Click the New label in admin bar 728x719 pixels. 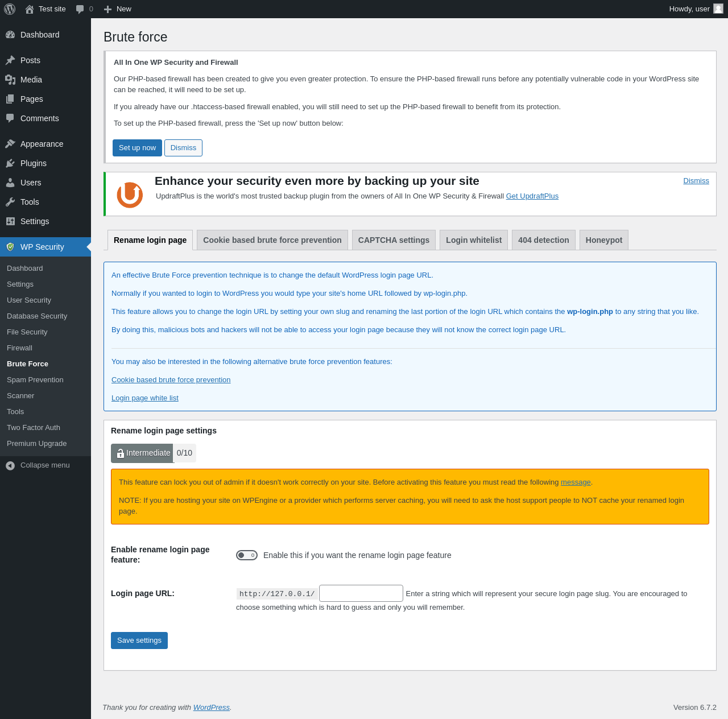click(x=124, y=9)
